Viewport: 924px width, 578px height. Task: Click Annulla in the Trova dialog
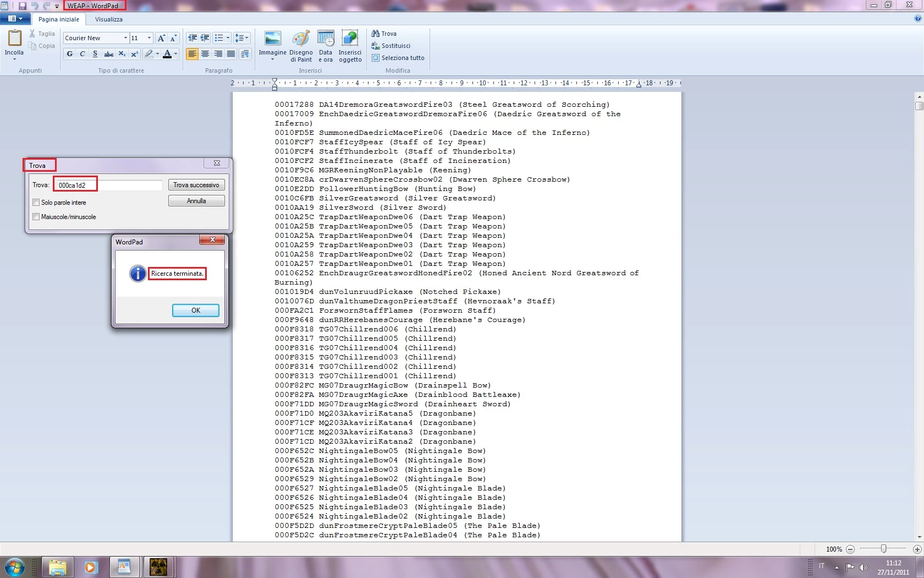[x=196, y=201]
